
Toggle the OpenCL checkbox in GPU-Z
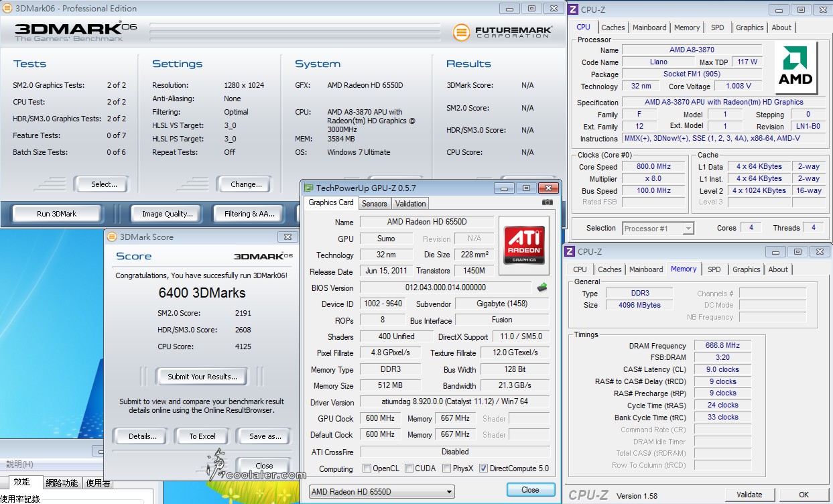coord(367,468)
